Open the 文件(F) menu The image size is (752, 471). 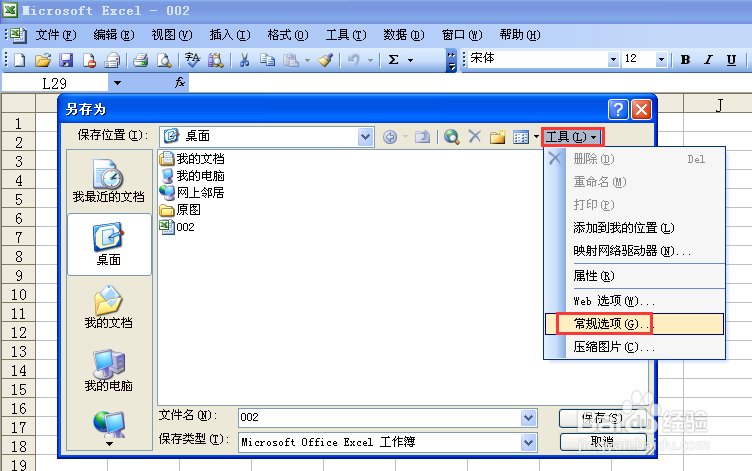(56, 35)
